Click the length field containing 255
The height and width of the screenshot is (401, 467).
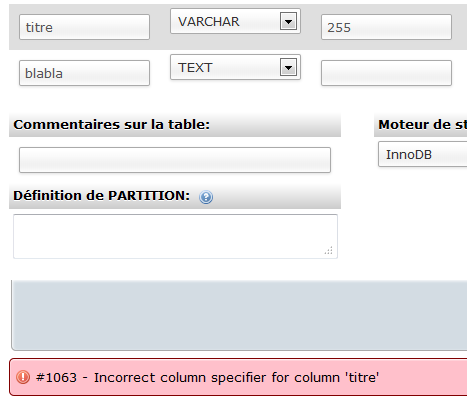386,27
